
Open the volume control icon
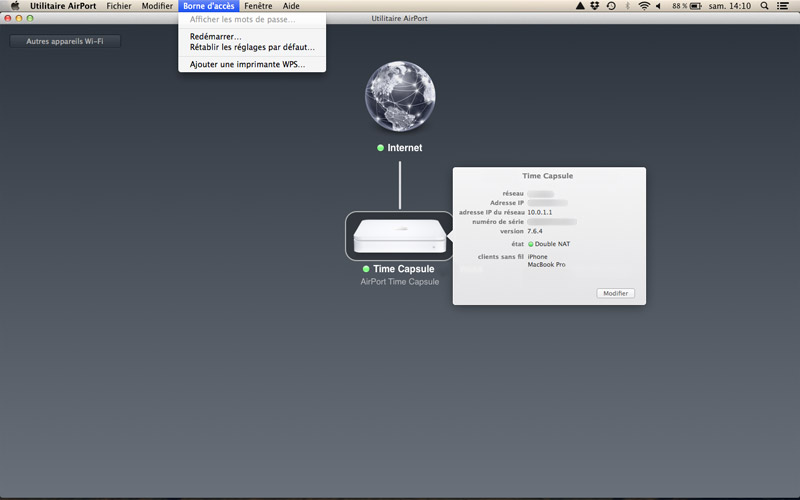(x=659, y=6)
